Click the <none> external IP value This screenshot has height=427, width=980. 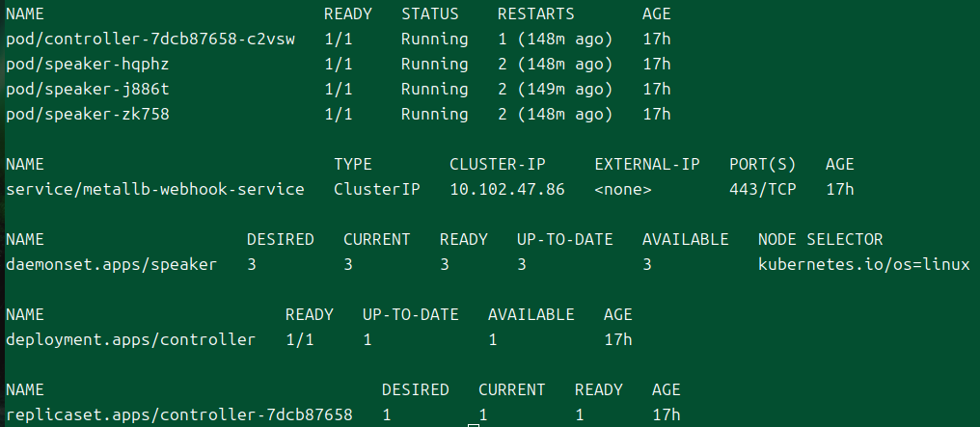point(622,190)
